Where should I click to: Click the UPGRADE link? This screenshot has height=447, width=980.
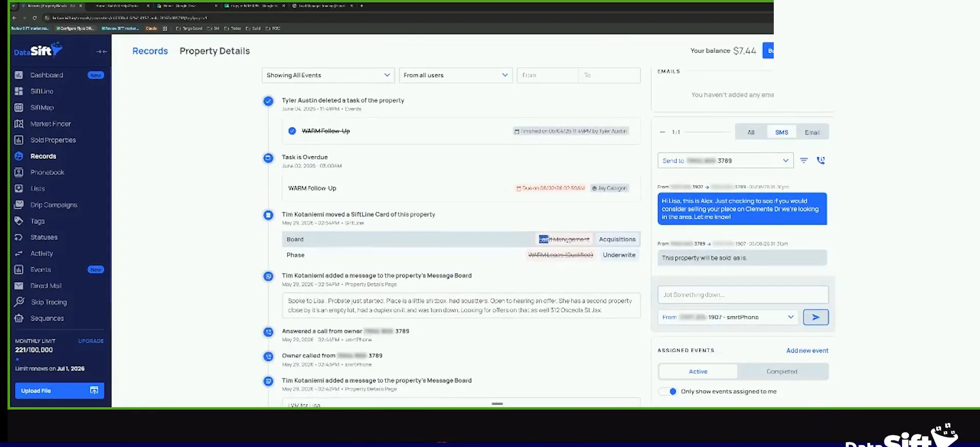91,341
